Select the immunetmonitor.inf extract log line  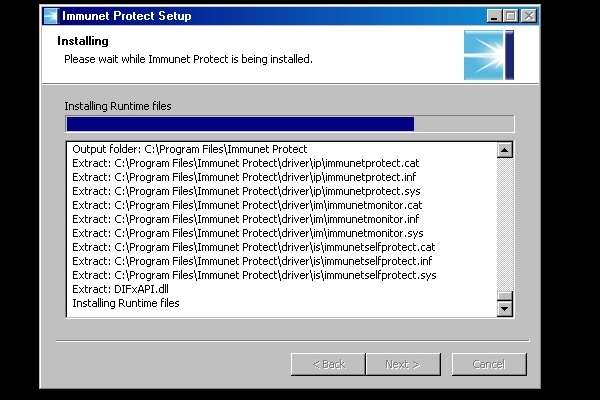pyautogui.click(x=246, y=219)
